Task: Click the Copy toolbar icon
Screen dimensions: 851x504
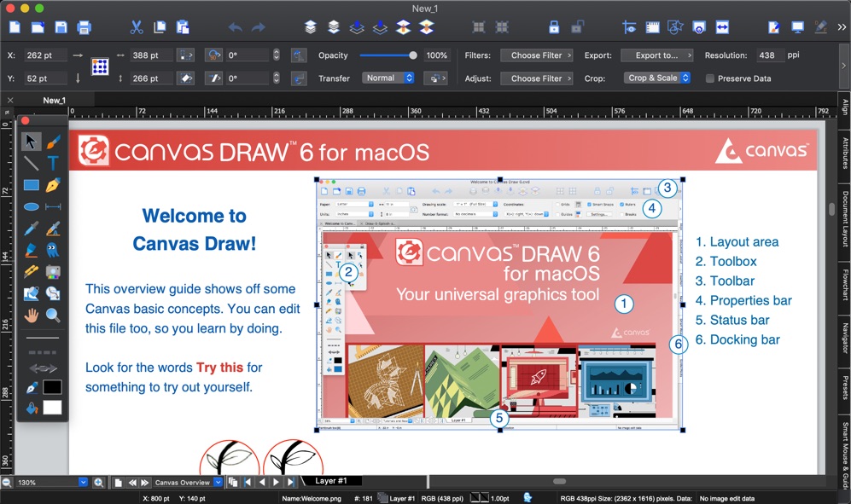Action: coord(160,27)
